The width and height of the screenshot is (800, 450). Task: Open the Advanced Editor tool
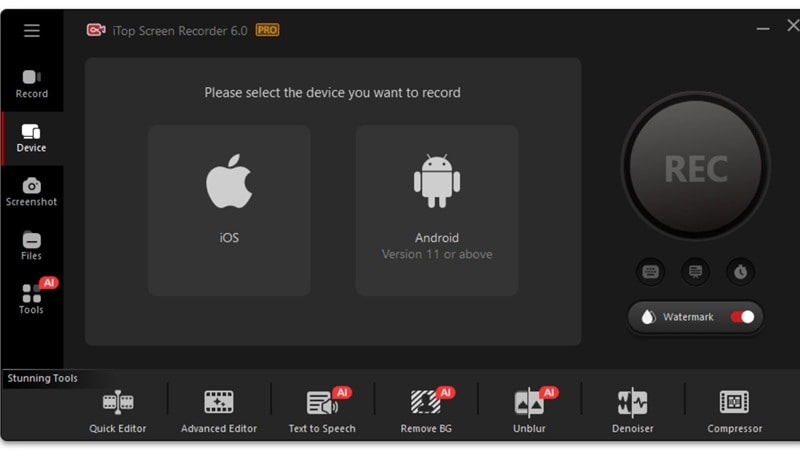(x=219, y=411)
